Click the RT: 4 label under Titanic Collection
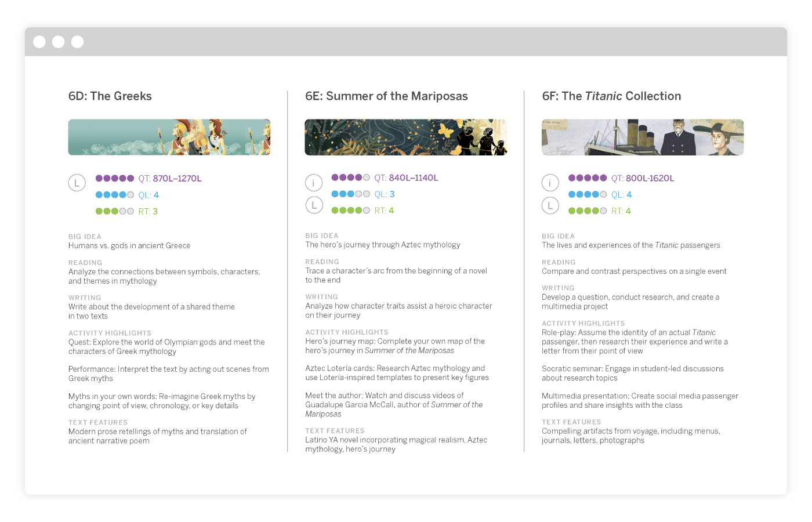 (x=621, y=211)
